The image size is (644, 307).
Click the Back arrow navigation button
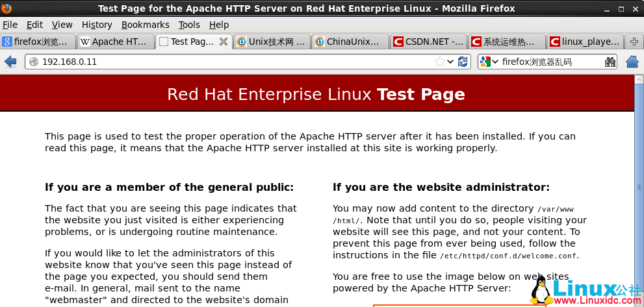tap(10, 62)
